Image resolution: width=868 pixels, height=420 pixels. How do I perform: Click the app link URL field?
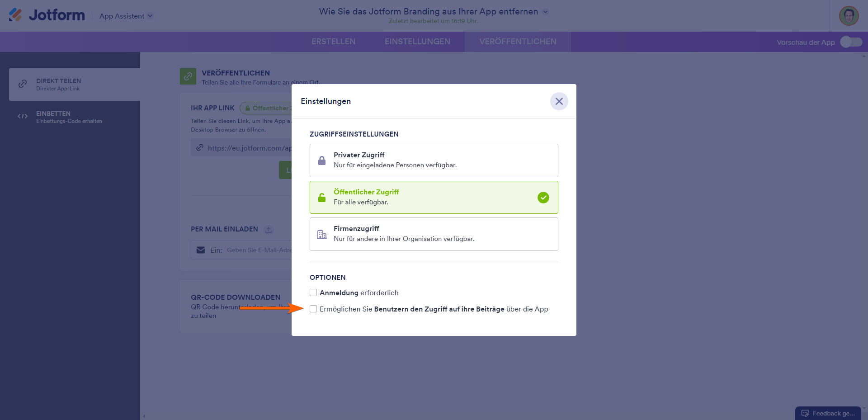point(241,148)
